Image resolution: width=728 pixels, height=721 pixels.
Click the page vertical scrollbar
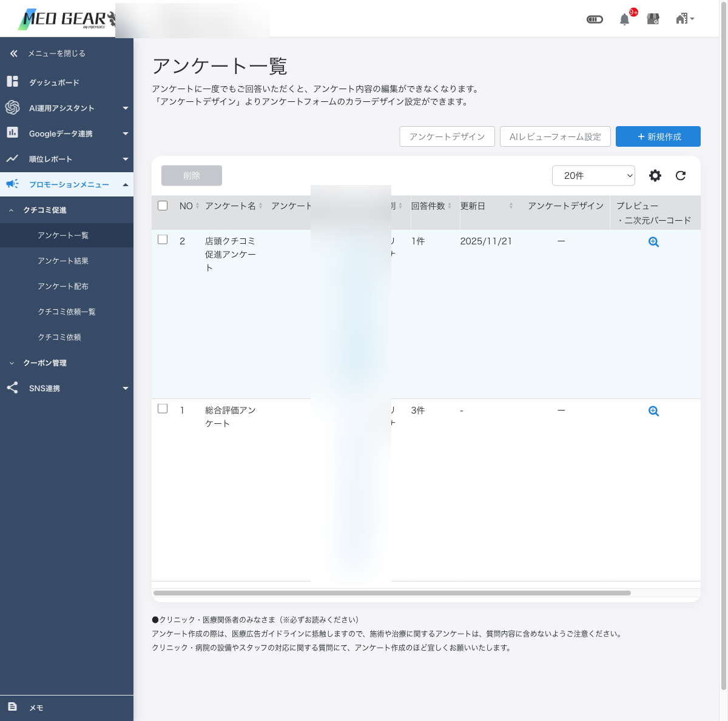(x=723, y=346)
